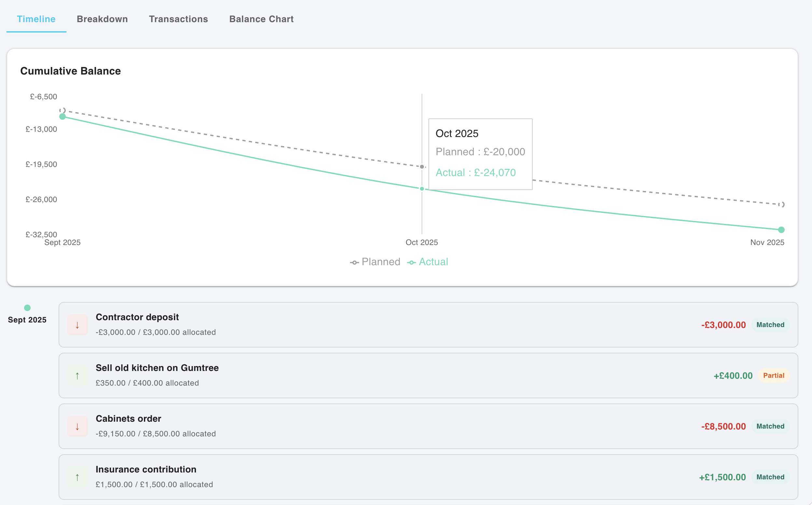Click '-£3,000.00 / £3,000.00 allocated' text

point(156,332)
